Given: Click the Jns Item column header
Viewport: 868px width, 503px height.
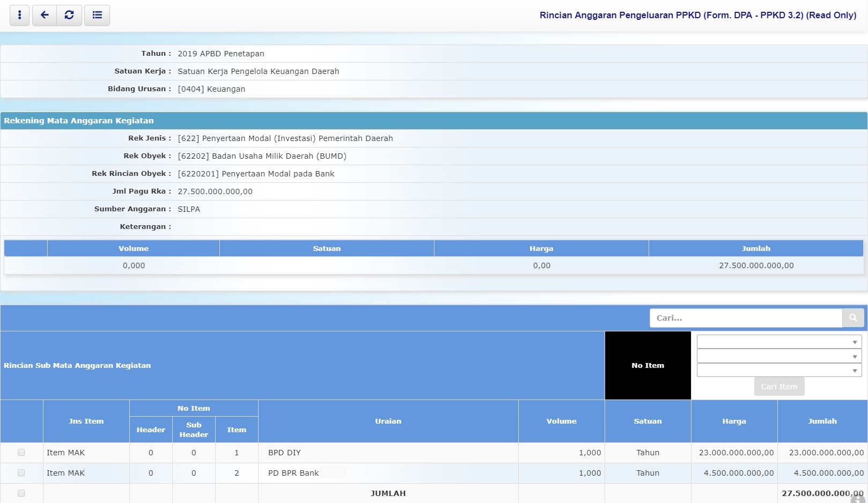Looking at the screenshot, I should (86, 421).
